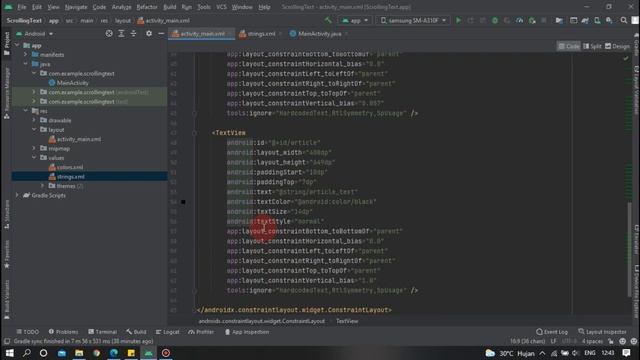The height and width of the screenshot is (360, 640).
Task: Open the Problems tool window
Action: 63,332
